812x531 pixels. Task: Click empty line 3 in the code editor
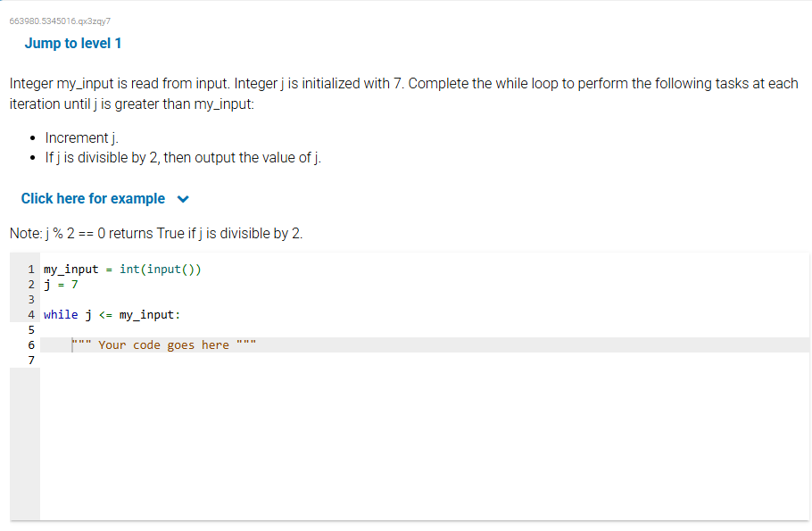[89, 299]
